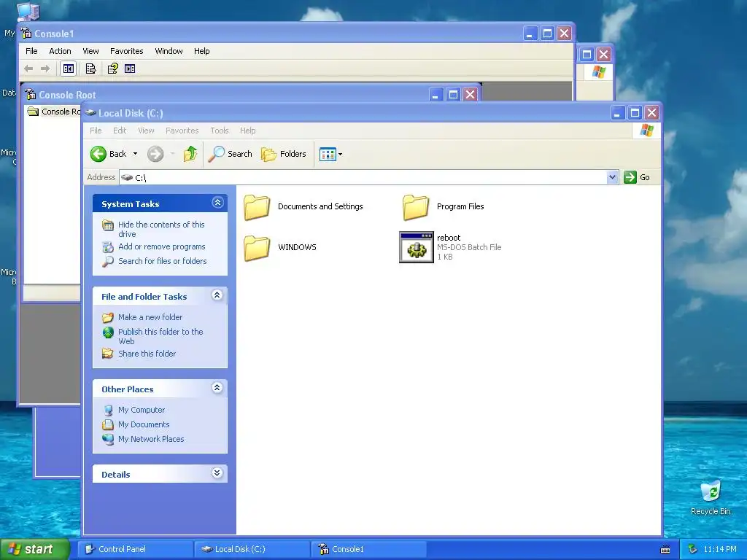This screenshot has height=560, width=747.
Task: Click Add or remove programs link
Action: (x=161, y=246)
